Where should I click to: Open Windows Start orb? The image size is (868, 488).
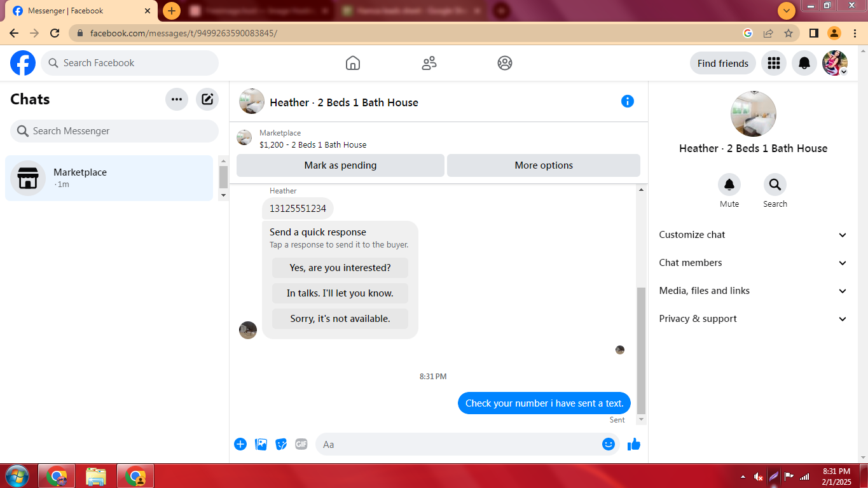click(17, 476)
